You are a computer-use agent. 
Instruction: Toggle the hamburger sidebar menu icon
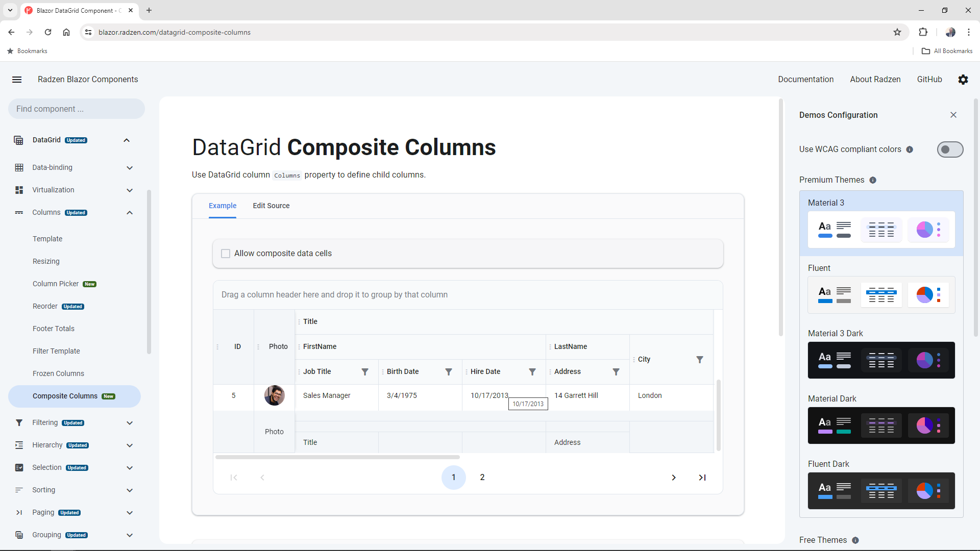point(17,80)
